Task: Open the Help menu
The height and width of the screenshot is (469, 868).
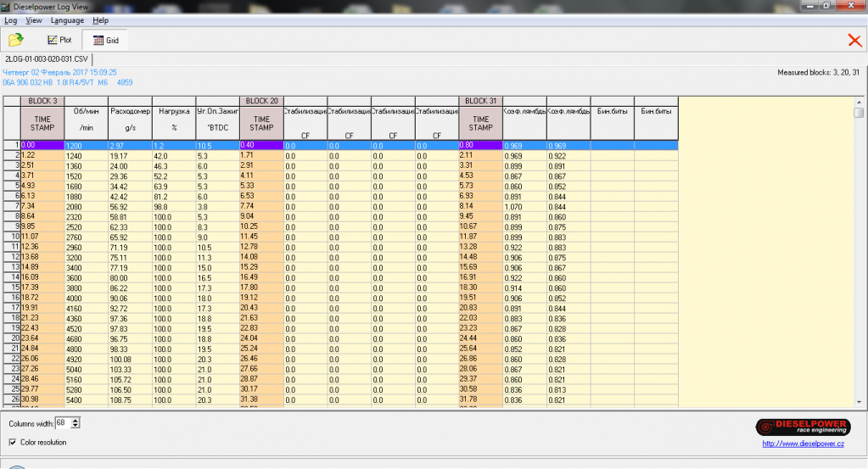Action: coord(100,20)
